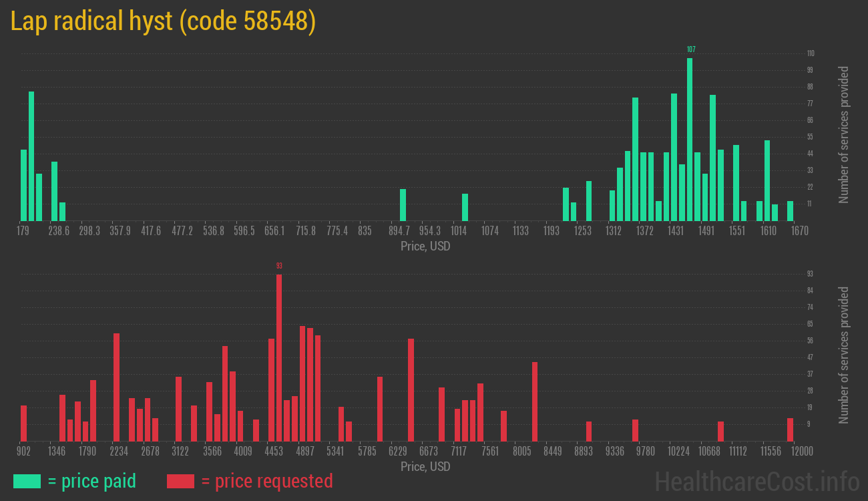Click the 179 tick on upper x-axis
This screenshot has height=501, width=868.
pyautogui.click(x=23, y=231)
